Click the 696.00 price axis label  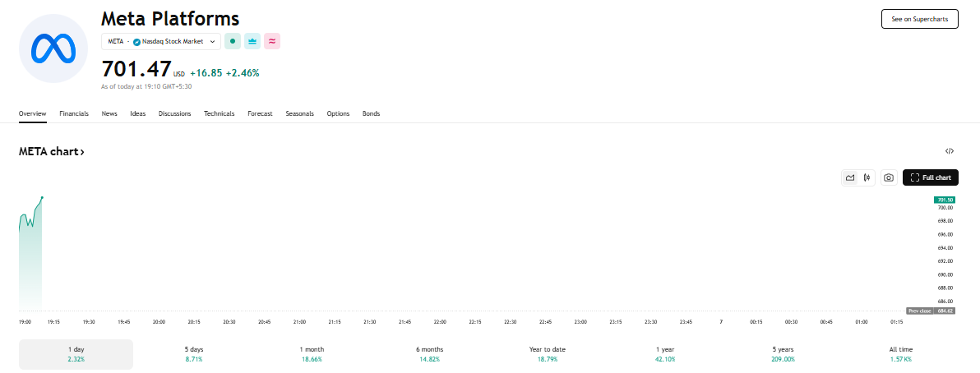click(x=945, y=235)
